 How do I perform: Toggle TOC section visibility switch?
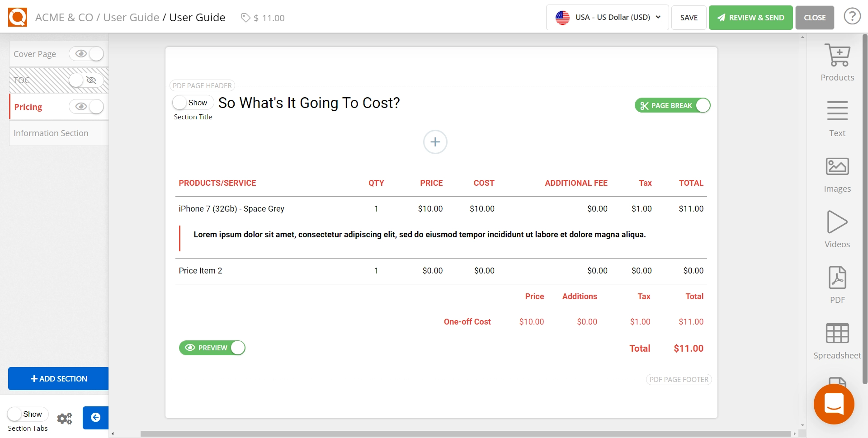(x=86, y=80)
